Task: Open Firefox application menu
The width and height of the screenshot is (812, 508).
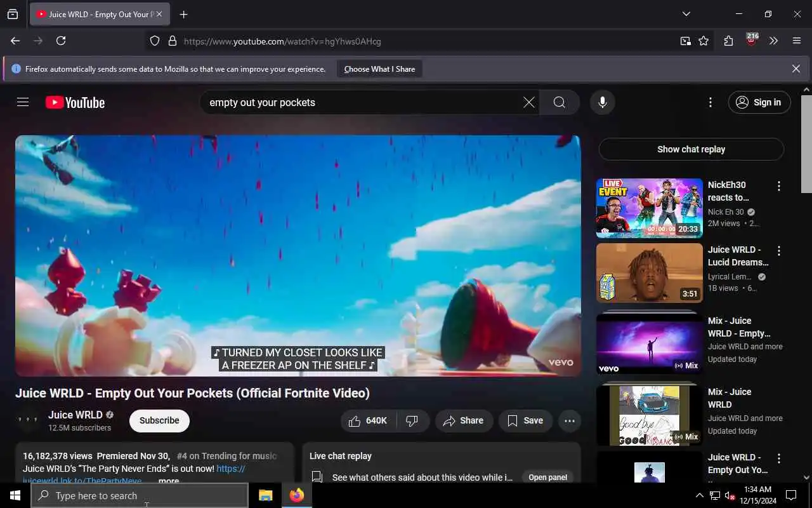Action: 797,41
